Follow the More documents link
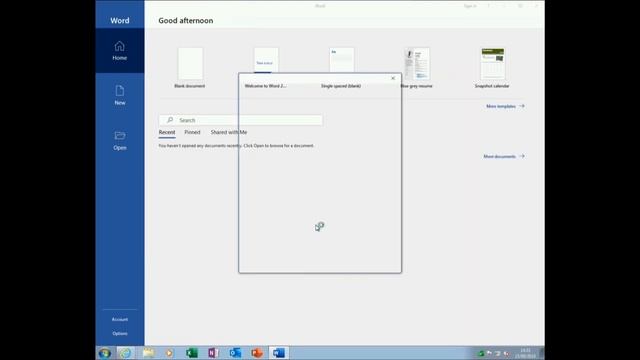 point(504,156)
